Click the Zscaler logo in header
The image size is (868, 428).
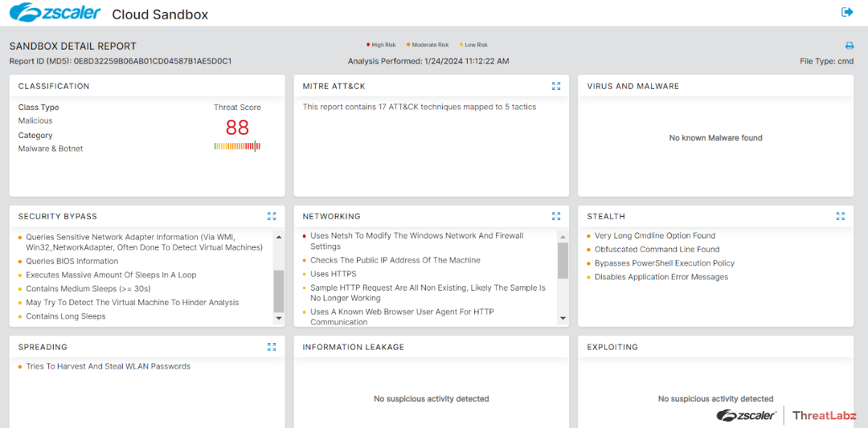55,14
